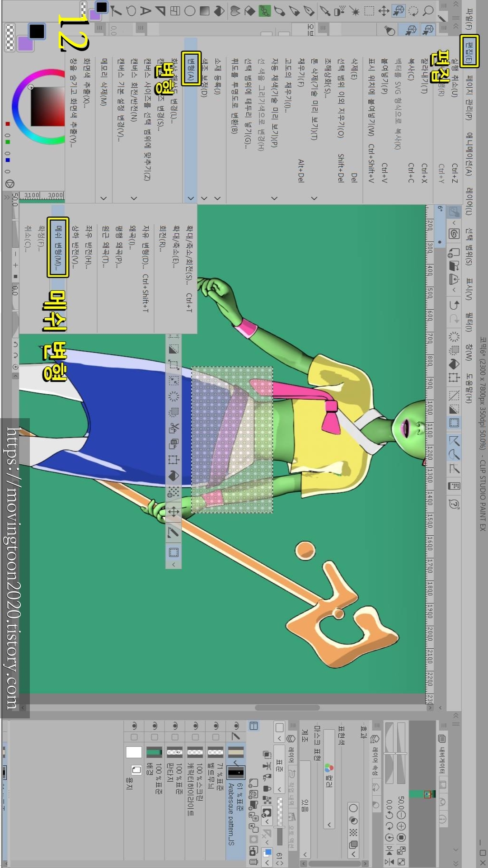The image size is (488, 868).
Task: Hide the 용지 paper layer
Action: tap(134, 726)
